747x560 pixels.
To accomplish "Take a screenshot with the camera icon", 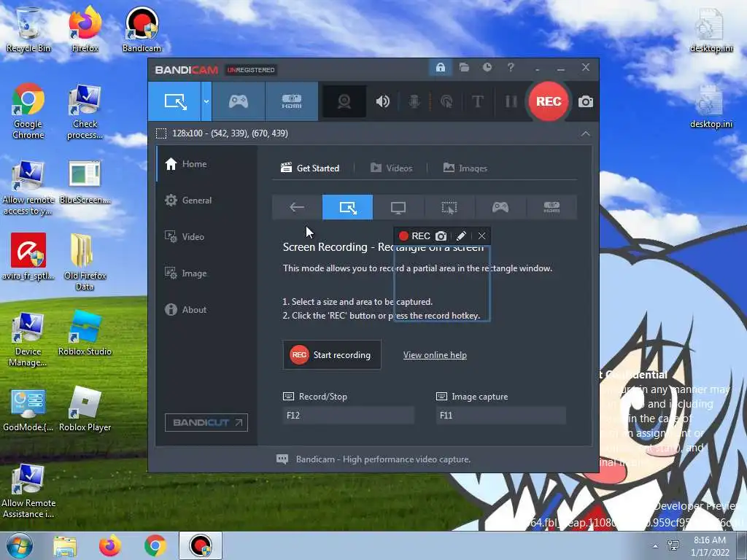I will point(586,101).
